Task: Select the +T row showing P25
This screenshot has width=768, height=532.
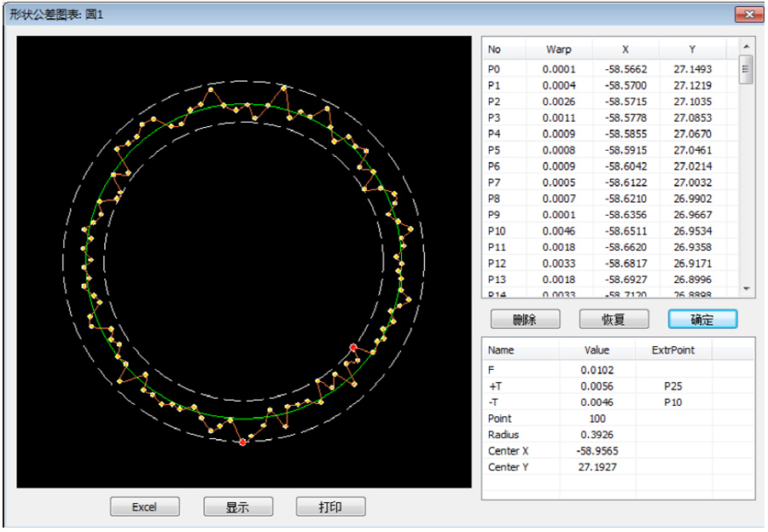Action: (x=597, y=386)
